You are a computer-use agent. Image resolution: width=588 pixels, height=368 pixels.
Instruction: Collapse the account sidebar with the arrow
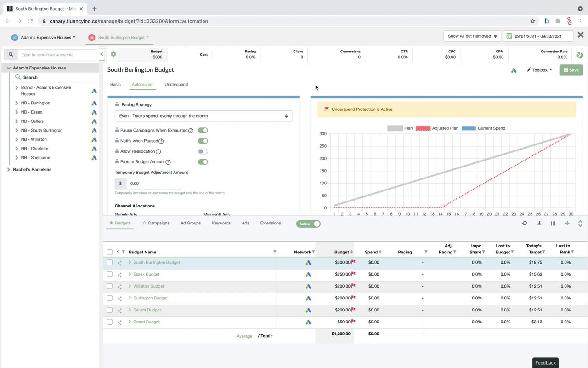pos(102,54)
